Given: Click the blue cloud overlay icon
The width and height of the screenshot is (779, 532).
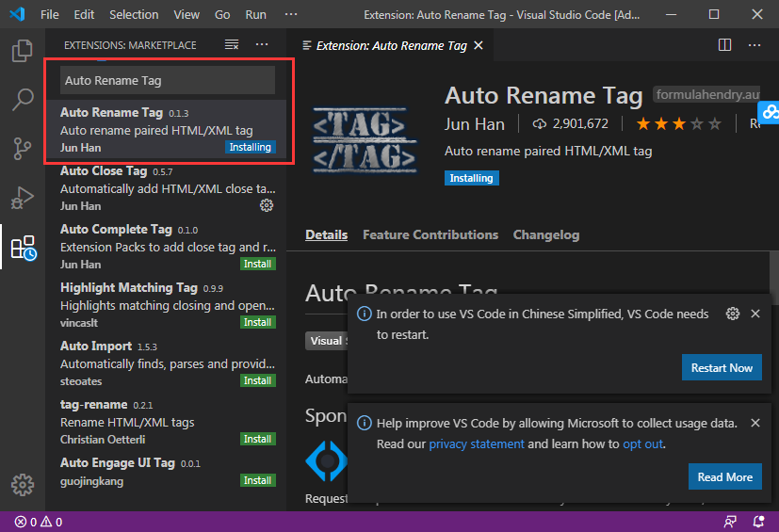Looking at the screenshot, I should click(770, 112).
